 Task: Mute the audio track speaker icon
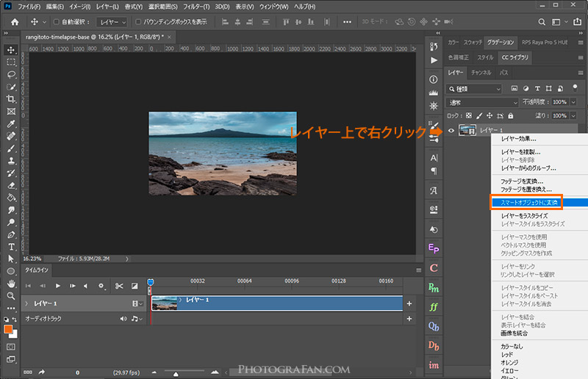click(123, 319)
